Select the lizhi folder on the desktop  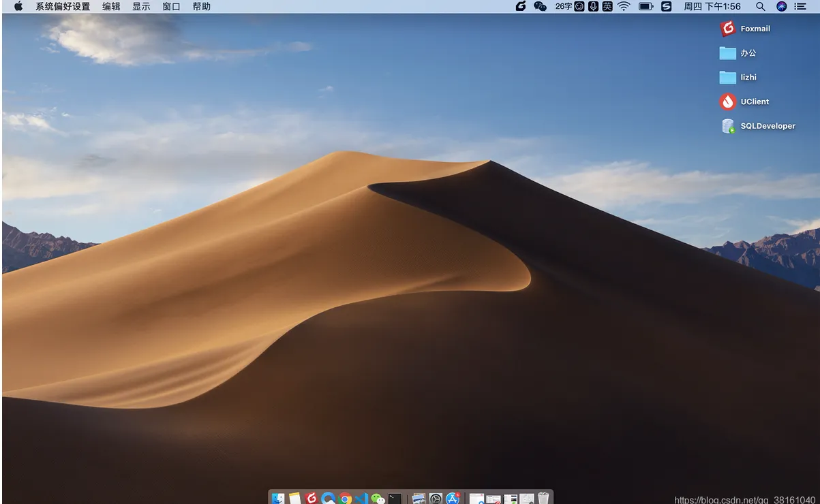(x=727, y=78)
